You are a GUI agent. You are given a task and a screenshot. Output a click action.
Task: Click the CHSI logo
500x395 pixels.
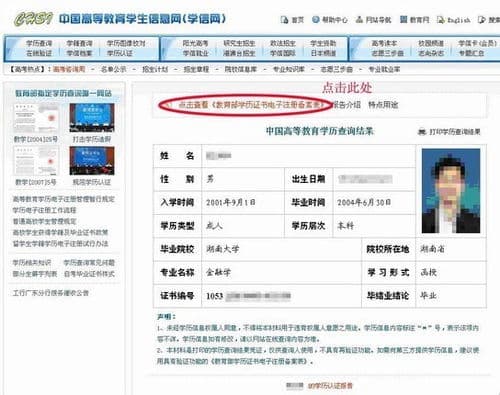(33, 19)
